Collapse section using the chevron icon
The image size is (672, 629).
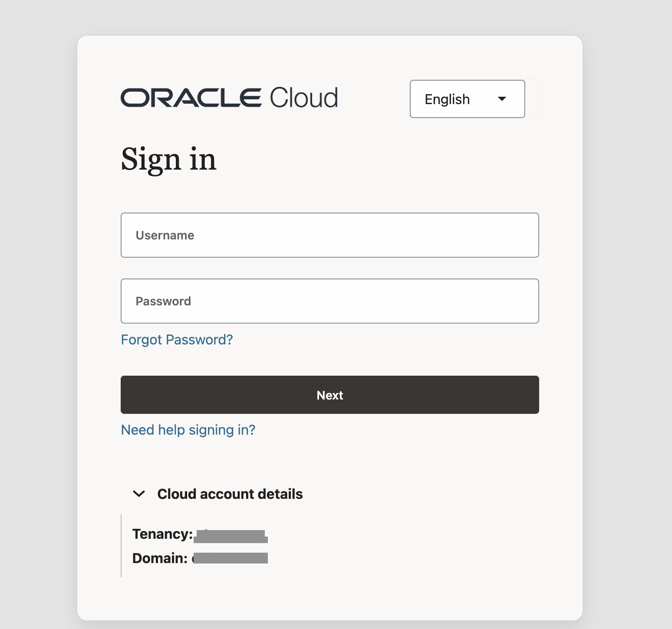(139, 494)
